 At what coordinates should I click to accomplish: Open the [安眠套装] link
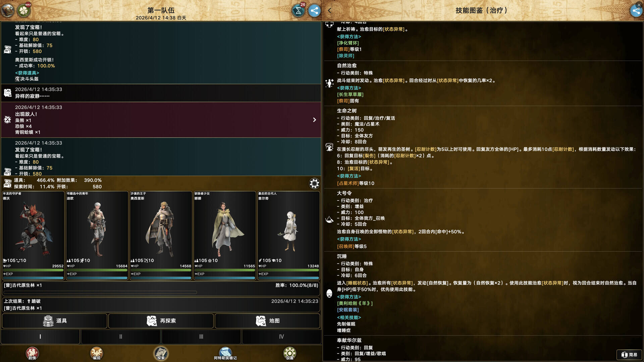(x=348, y=310)
